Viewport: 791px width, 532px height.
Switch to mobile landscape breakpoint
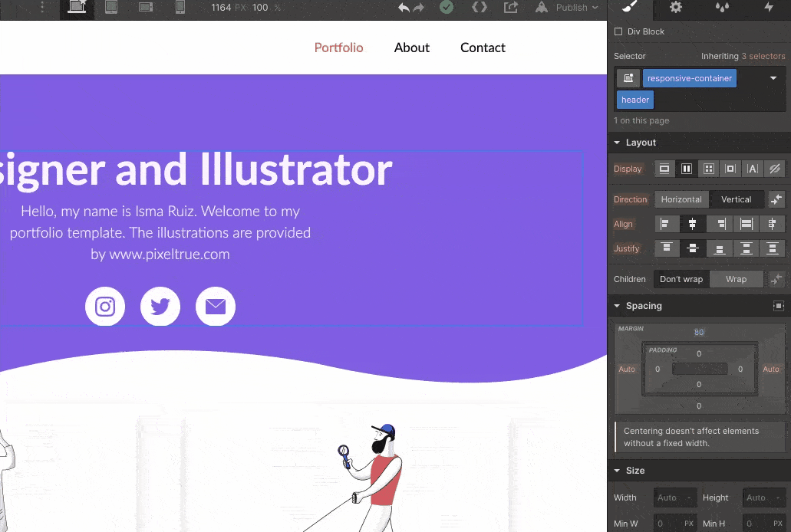tap(146, 7)
